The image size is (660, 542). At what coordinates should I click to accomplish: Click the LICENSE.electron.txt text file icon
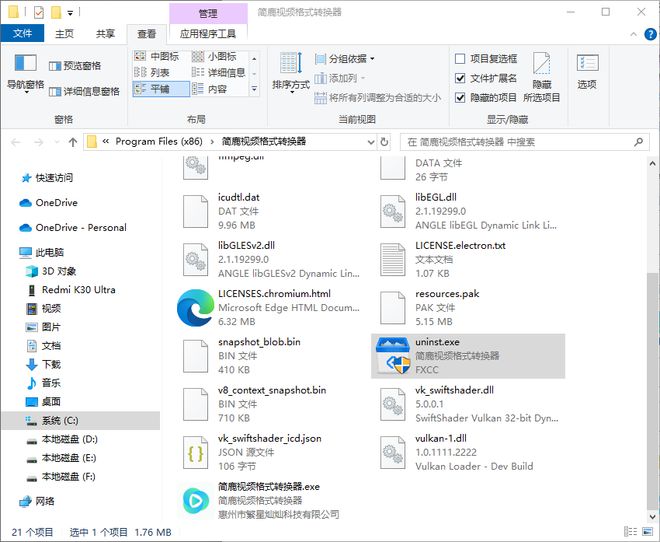tap(393, 260)
